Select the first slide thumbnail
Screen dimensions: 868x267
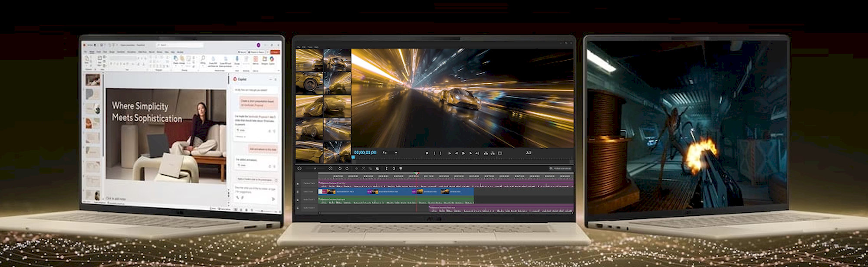point(92,80)
